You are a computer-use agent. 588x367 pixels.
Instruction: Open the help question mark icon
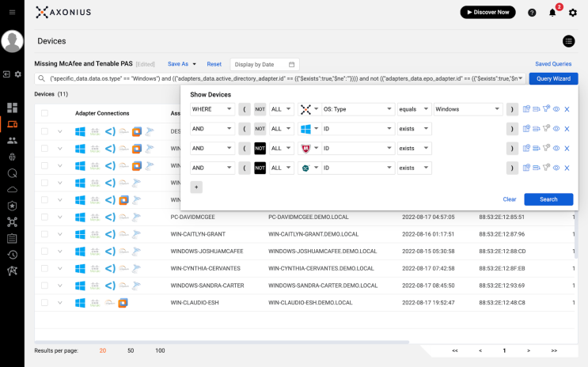point(532,13)
